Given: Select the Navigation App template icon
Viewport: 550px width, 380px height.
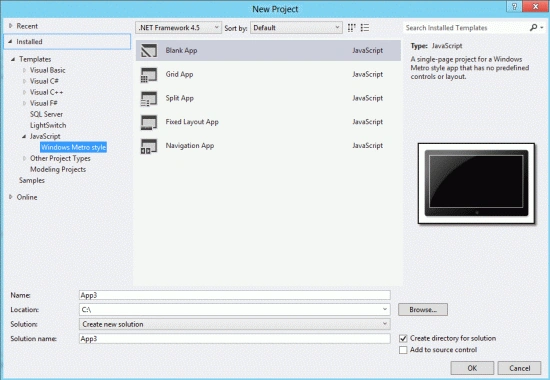Looking at the screenshot, I should coord(149,146).
